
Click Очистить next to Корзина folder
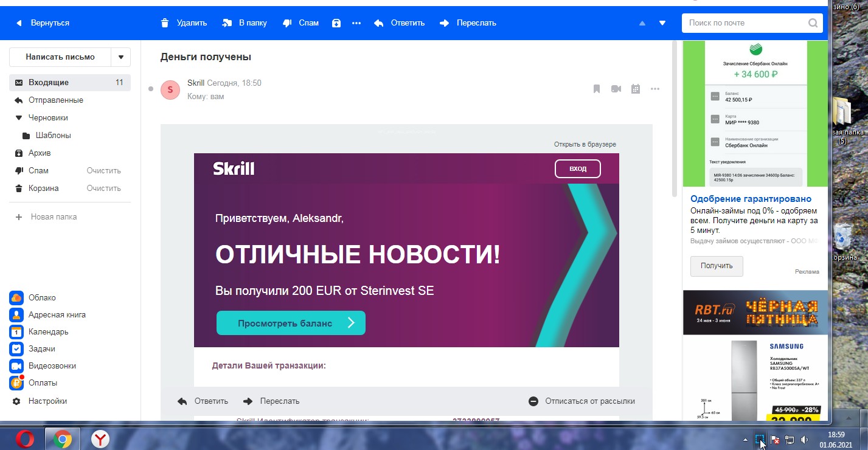point(103,189)
